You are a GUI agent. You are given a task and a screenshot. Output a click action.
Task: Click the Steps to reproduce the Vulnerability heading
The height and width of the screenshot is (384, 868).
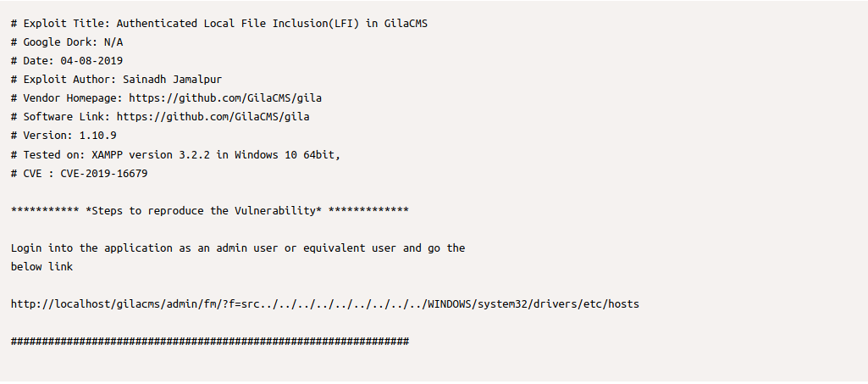pyautogui.click(x=203, y=210)
